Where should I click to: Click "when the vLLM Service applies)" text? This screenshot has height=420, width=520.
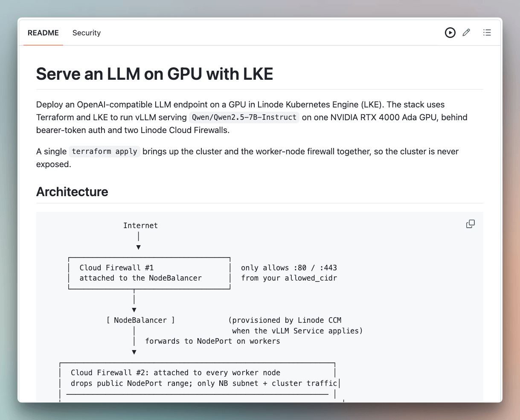[297, 331]
